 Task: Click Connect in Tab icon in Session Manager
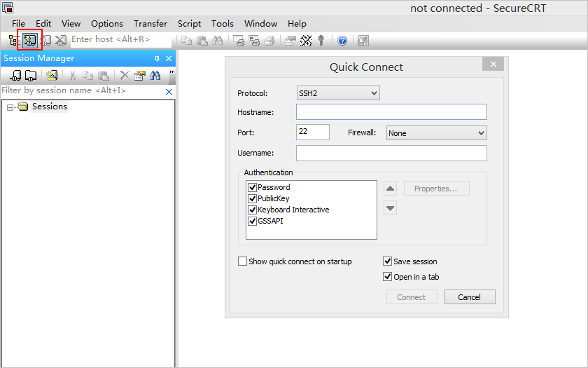click(x=31, y=76)
